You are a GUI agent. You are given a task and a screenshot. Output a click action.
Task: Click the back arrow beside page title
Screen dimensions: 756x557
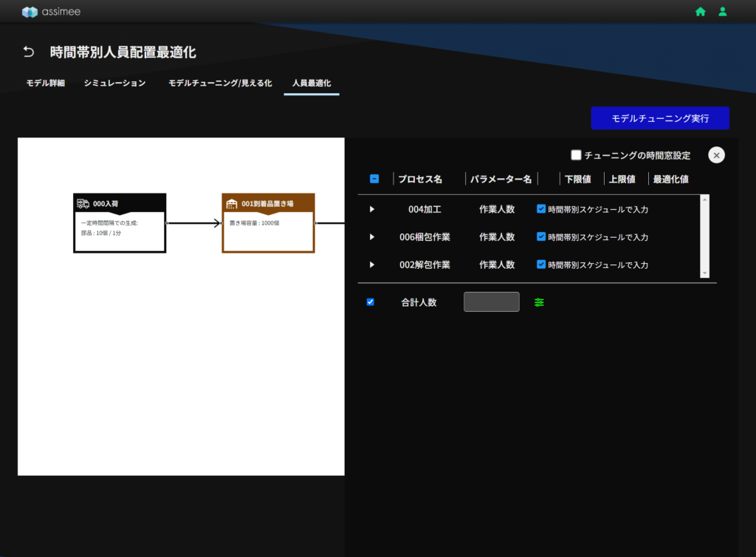29,52
